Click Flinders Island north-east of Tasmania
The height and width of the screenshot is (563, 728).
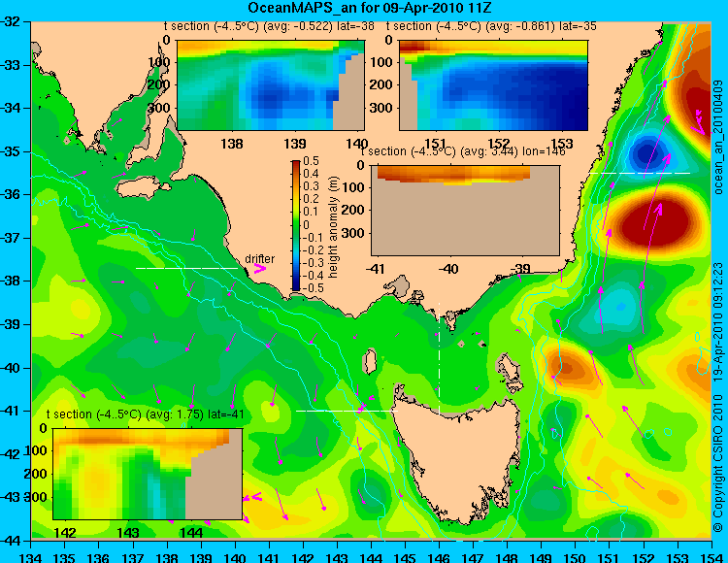pos(509,370)
